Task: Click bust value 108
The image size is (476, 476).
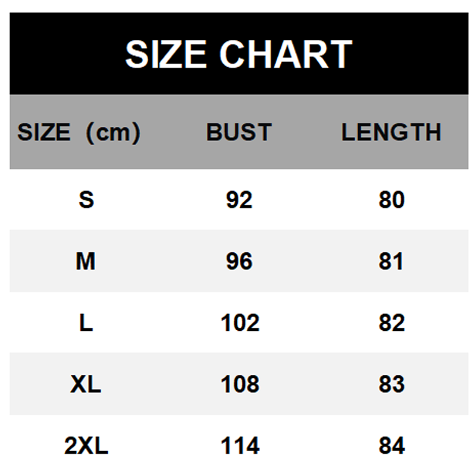Action: pyautogui.click(x=240, y=384)
